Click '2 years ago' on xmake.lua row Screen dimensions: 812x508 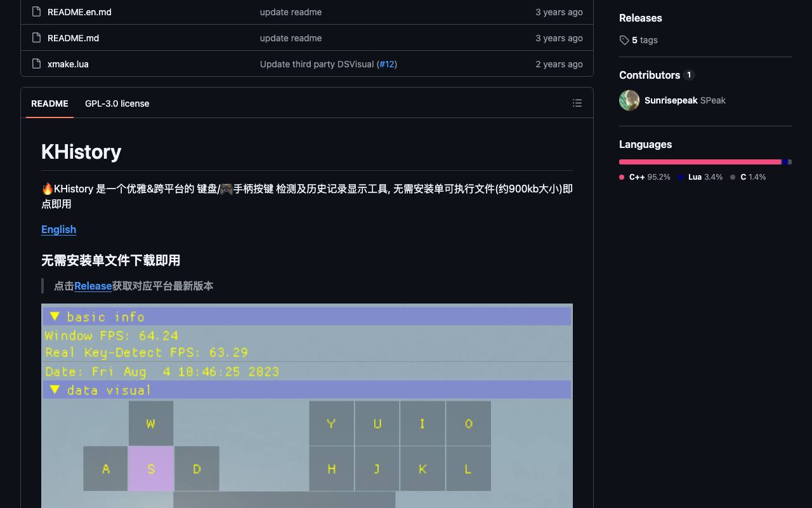(559, 64)
